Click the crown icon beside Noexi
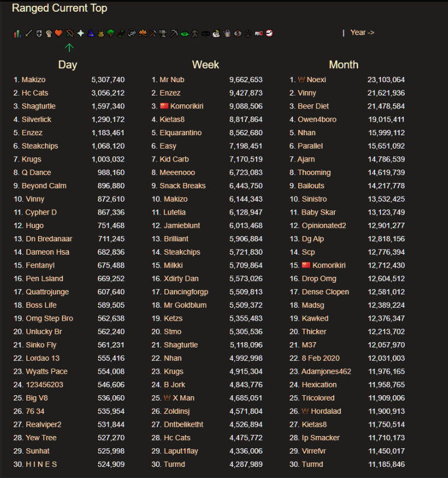Viewport: 448px width, 478px height. (302, 79)
